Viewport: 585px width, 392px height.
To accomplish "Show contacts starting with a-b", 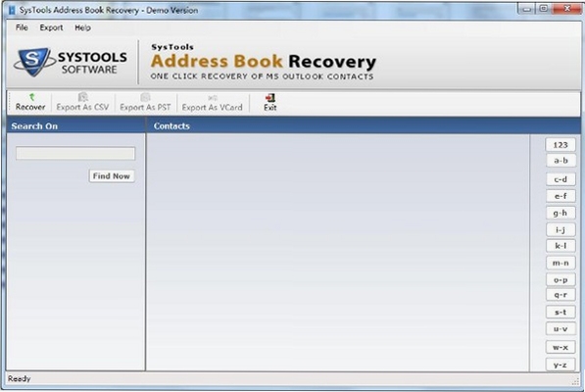I will pyautogui.click(x=561, y=161).
